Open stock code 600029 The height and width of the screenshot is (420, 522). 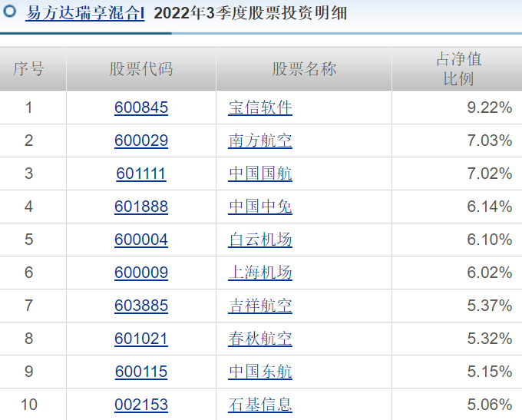pos(141,141)
